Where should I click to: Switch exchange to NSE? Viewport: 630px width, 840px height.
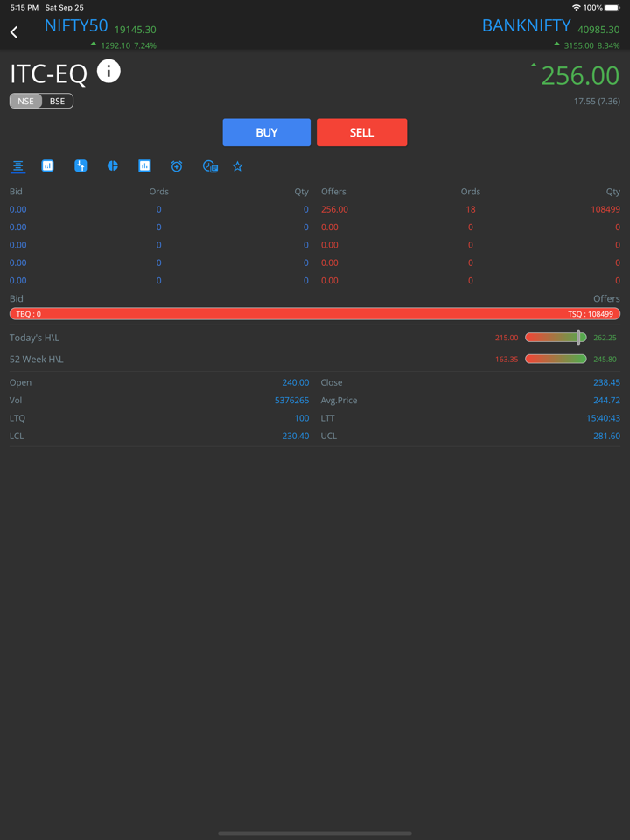26,101
